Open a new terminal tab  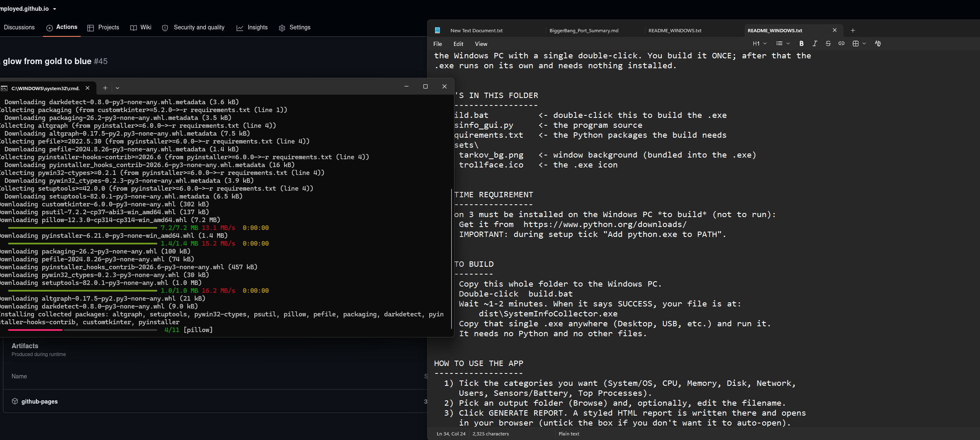point(105,88)
